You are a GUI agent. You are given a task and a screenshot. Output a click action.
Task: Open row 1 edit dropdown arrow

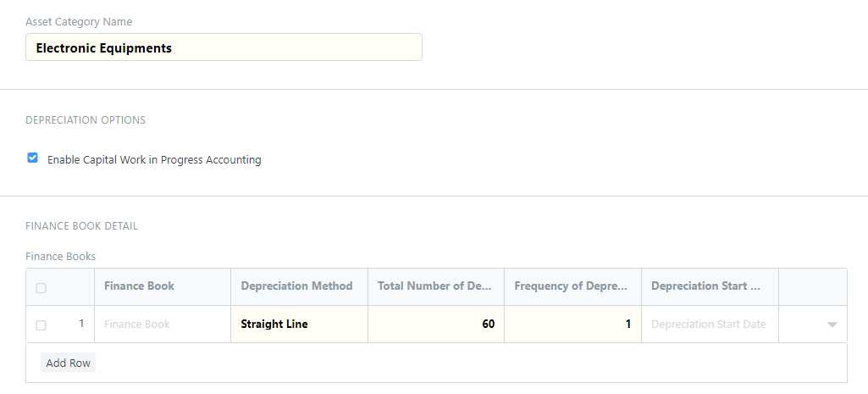[x=832, y=325]
